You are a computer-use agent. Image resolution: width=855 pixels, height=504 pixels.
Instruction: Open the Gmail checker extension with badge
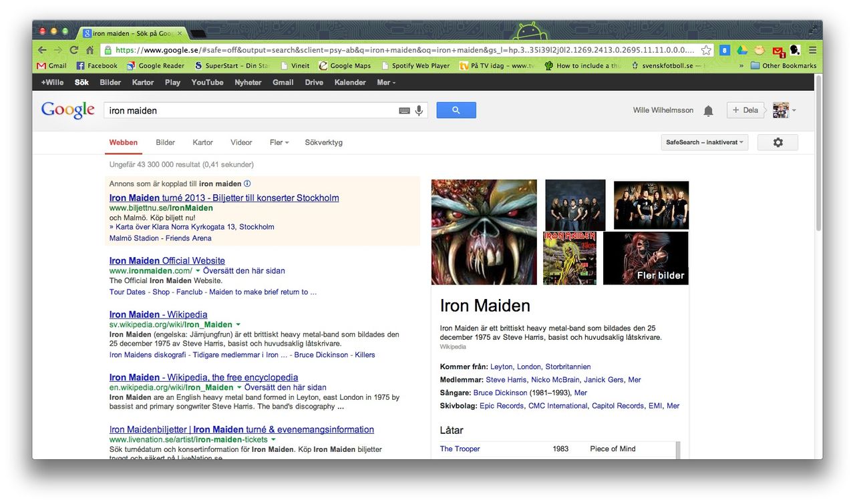point(778,51)
